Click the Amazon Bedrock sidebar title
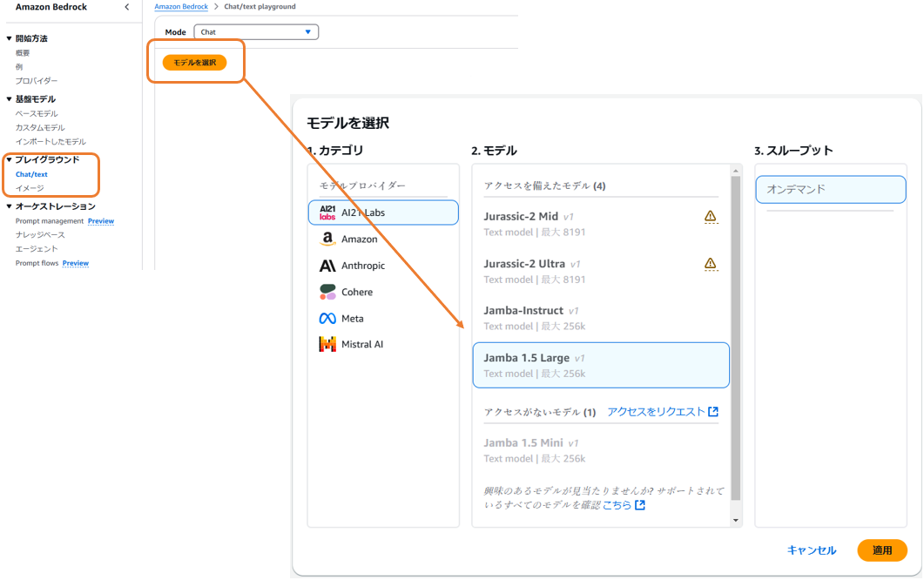 51,7
